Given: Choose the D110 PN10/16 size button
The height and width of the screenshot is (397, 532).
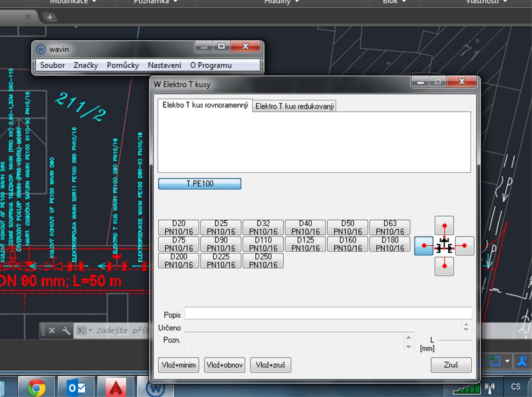Looking at the screenshot, I should 263,244.
